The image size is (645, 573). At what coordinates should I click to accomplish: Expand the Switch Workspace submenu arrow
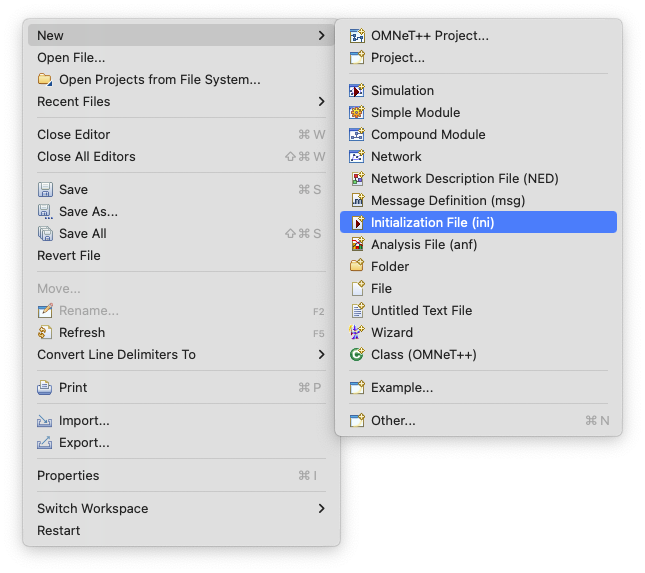click(x=321, y=509)
